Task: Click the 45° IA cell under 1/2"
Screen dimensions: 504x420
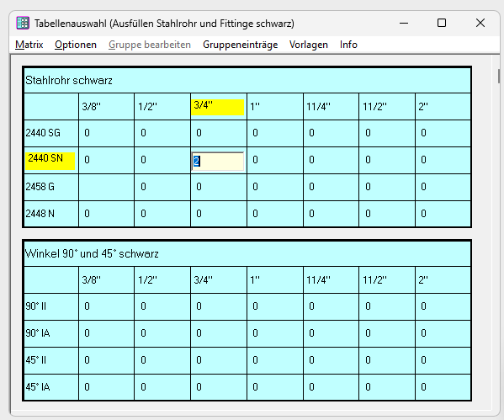Action: (x=162, y=387)
